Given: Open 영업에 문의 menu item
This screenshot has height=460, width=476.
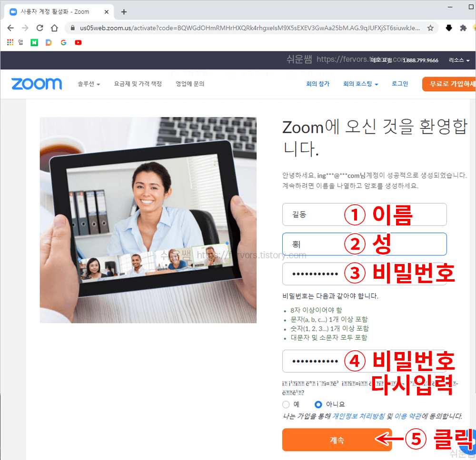Looking at the screenshot, I should coord(190,84).
